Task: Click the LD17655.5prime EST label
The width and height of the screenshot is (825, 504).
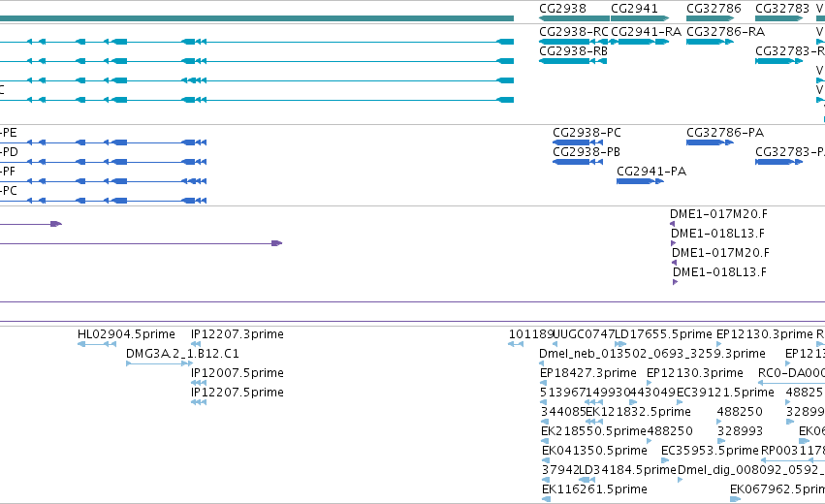Action: coord(663,334)
